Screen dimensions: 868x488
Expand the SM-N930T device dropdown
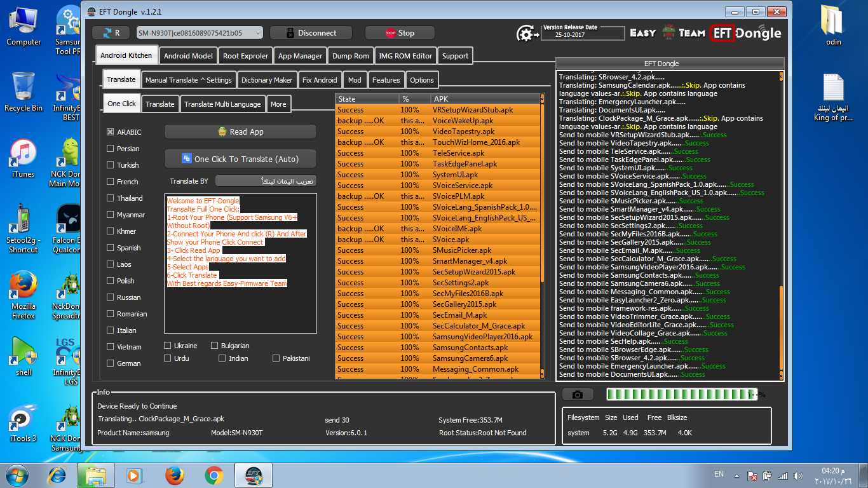200,33
